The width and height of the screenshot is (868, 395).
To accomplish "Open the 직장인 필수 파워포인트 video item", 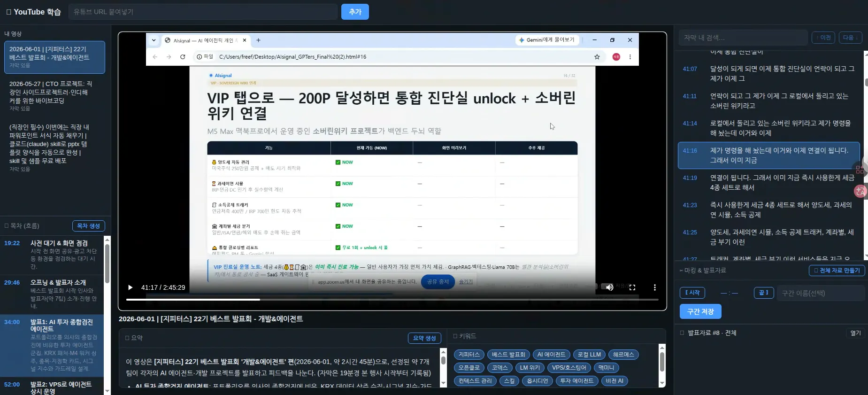I will coord(54,147).
